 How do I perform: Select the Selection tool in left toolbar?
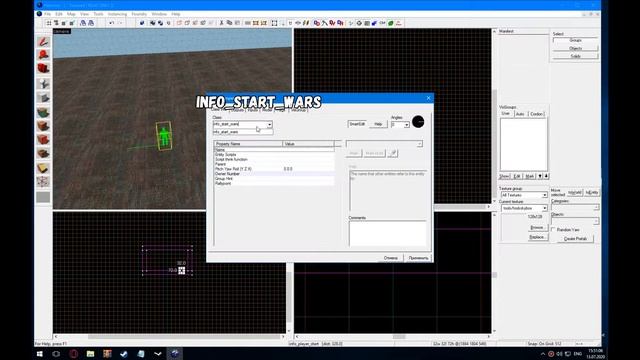pos(43,42)
